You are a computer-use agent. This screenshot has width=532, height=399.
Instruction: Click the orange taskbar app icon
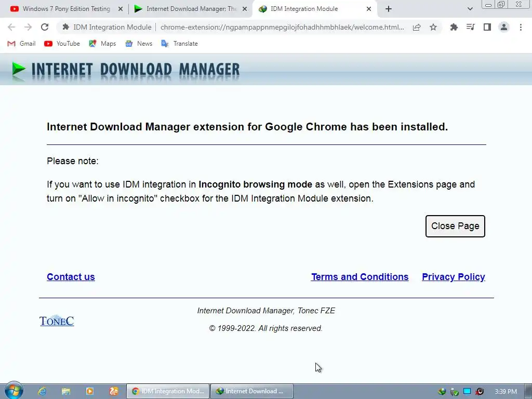[x=114, y=391]
